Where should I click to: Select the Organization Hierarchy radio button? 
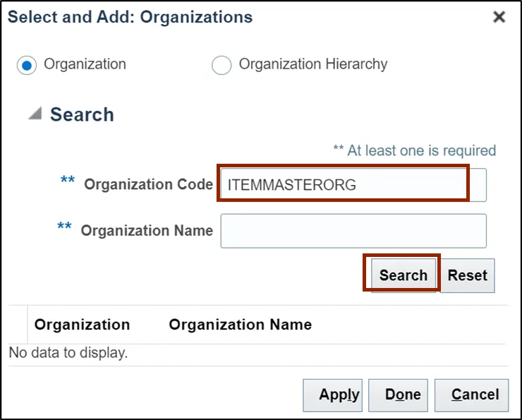point(221,65)
